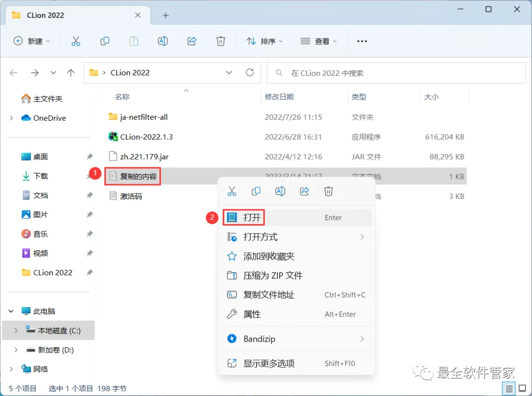The width and height of the screenshot is (532, 396).
Task: Click the Copy icon in the context menu
Action: pyautogui.click(x=256, y=192)
